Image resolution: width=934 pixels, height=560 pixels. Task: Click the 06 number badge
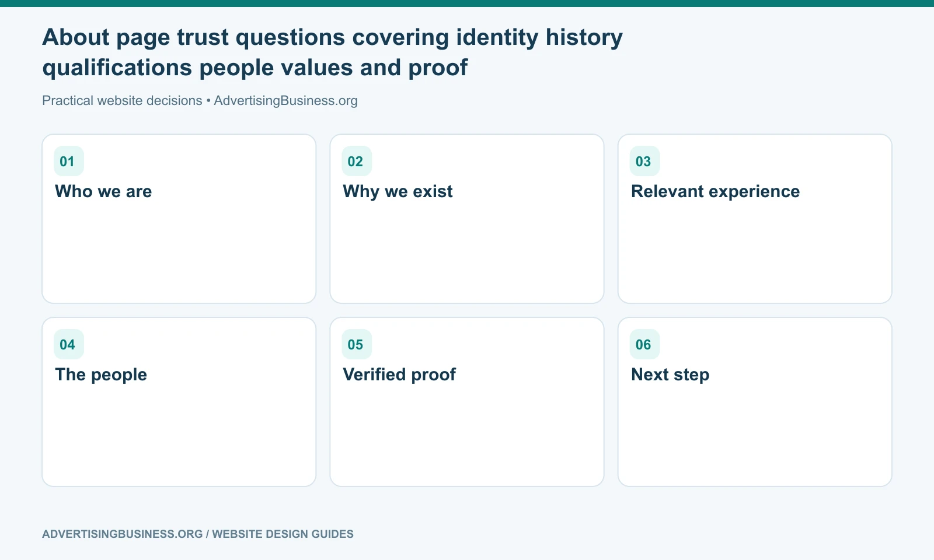click(644, 344)
